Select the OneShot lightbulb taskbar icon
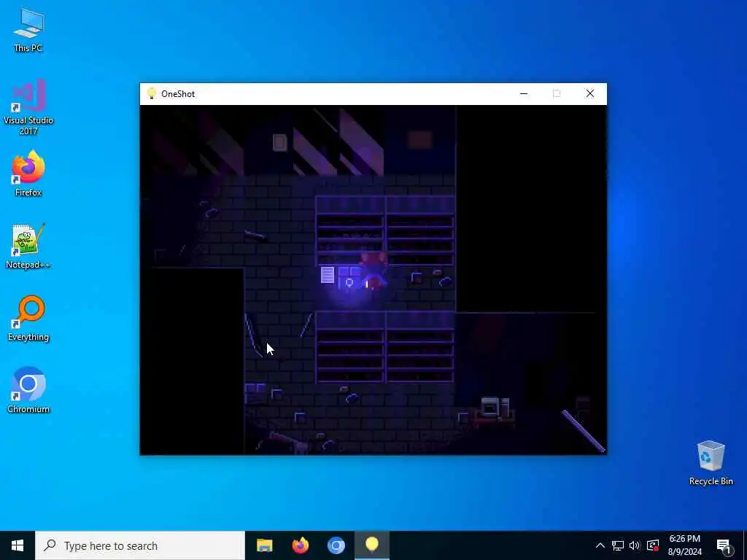The height and width of the screenshot is (560, 747). pyautogui.click(x=372, y=545)
